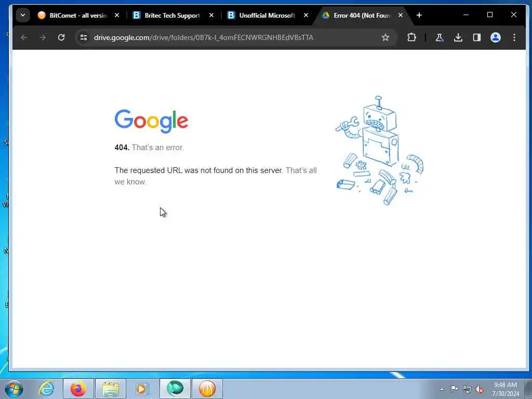Open the clock showing 9:48 AM

click(505, 389)
